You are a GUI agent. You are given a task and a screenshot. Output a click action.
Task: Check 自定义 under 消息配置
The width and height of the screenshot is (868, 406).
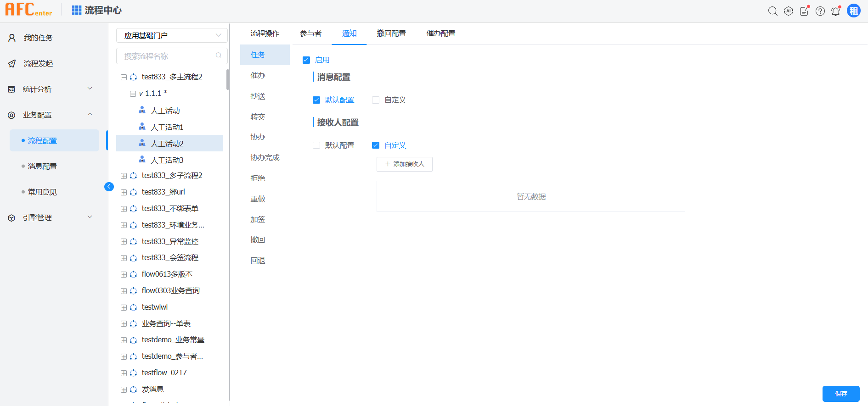click(x=376, y=100)
